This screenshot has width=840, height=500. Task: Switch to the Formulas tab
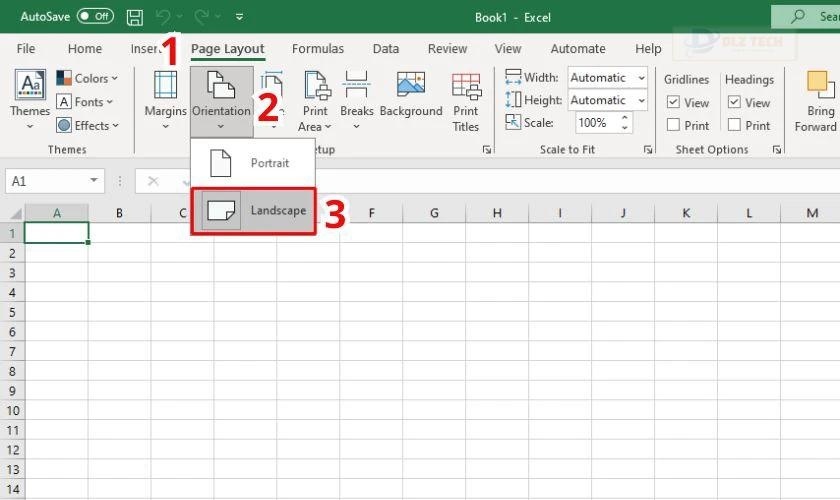(318, 49)
